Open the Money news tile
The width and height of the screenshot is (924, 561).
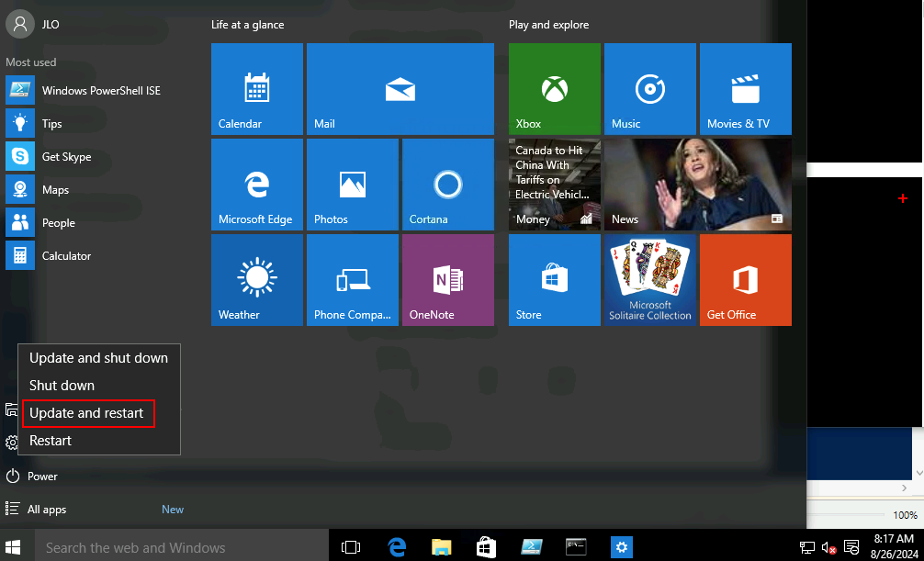(x=555, y=185)
